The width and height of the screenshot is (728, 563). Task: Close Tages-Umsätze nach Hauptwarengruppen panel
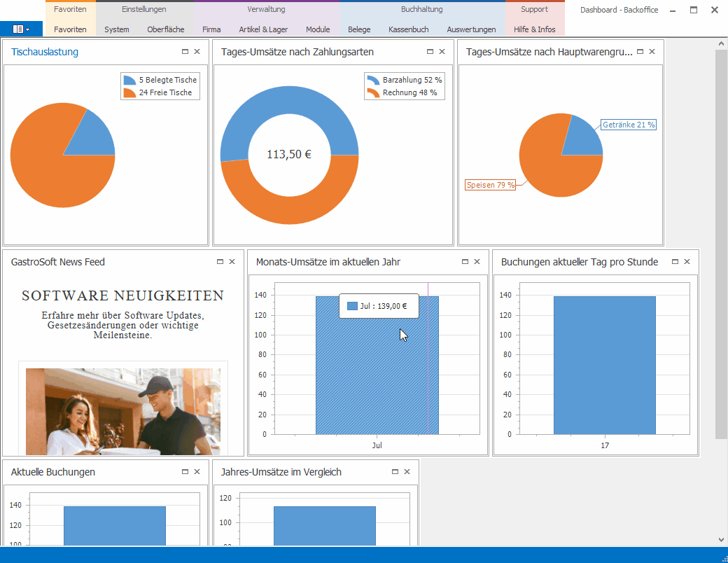pos(652,52)
